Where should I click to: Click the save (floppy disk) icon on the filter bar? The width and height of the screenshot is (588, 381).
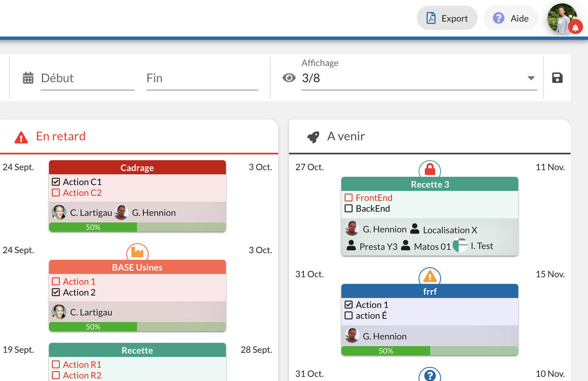pos(557,78)
